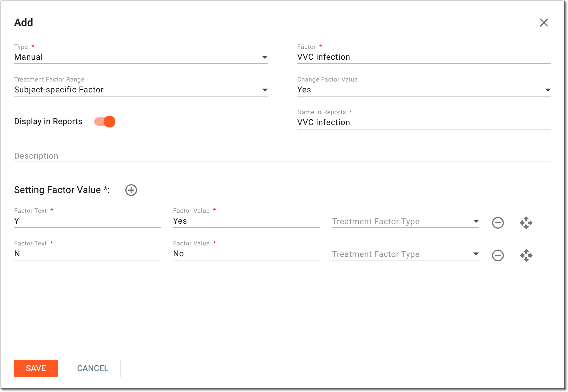Close the Add dialog with the X icon
Screen dimensions: 568x392
544,23
